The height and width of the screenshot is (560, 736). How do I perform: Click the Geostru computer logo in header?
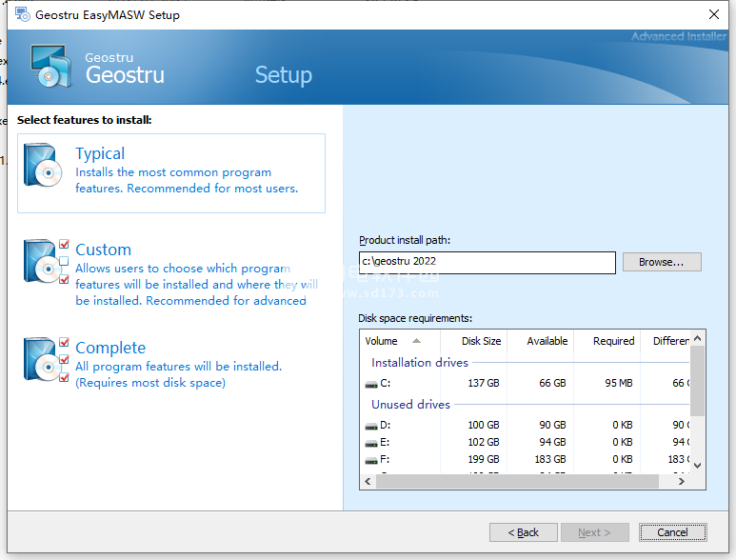point(51,66)
